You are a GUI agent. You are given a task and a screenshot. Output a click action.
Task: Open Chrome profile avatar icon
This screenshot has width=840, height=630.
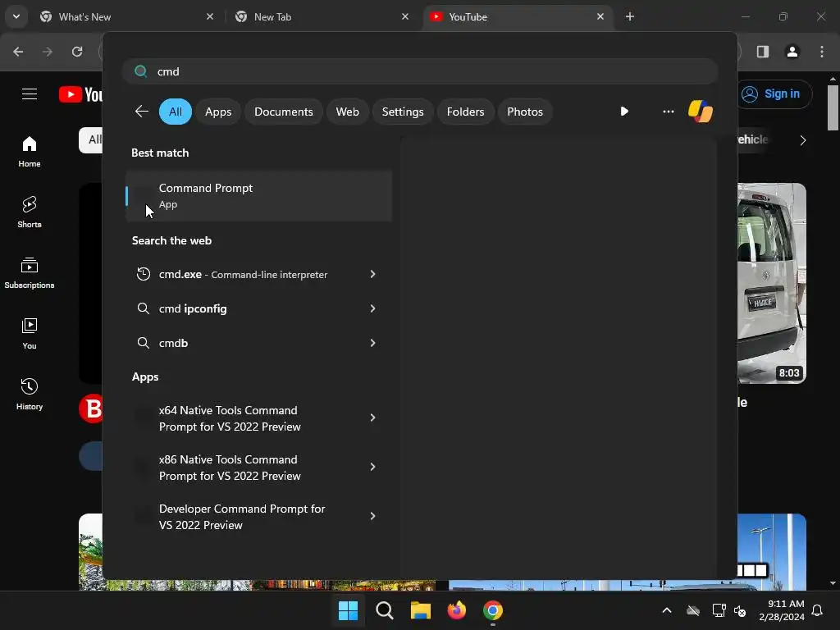[x=792, y=52]
